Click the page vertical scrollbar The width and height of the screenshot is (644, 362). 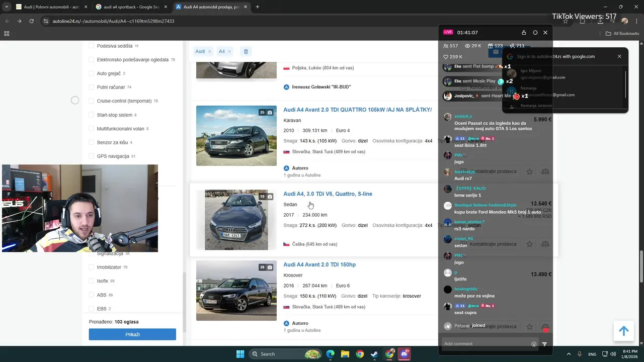(640, 266)
